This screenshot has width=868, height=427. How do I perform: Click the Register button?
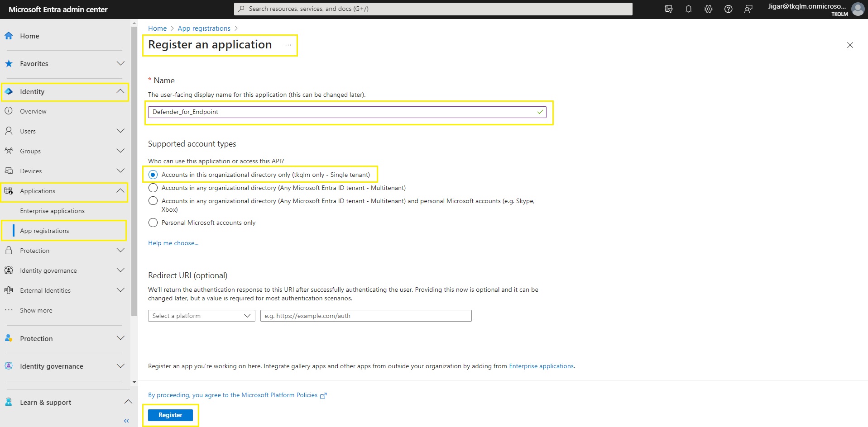click(170, 415)
